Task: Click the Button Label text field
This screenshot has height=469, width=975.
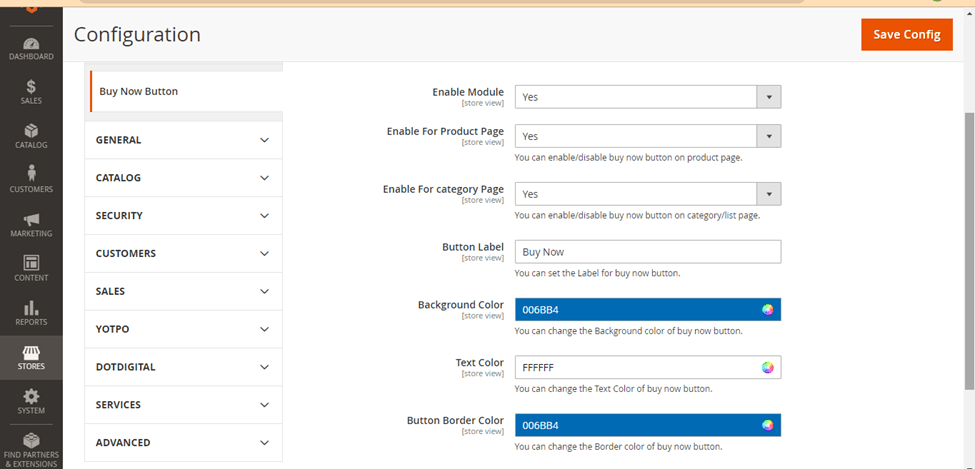Action: [647, 252]
